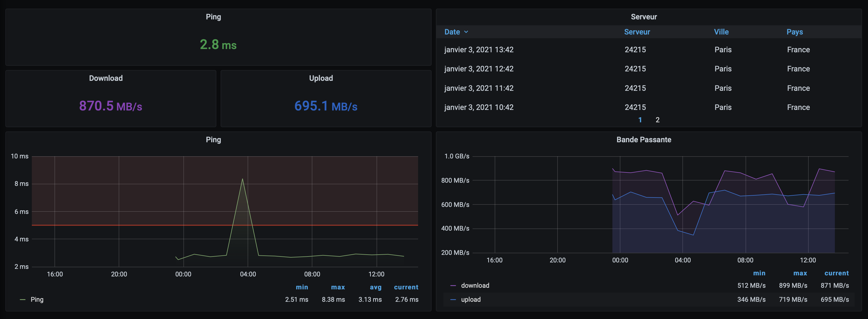868x319 pixels.
Task: Open the Upload panel title menu
Action: (321, 78)
